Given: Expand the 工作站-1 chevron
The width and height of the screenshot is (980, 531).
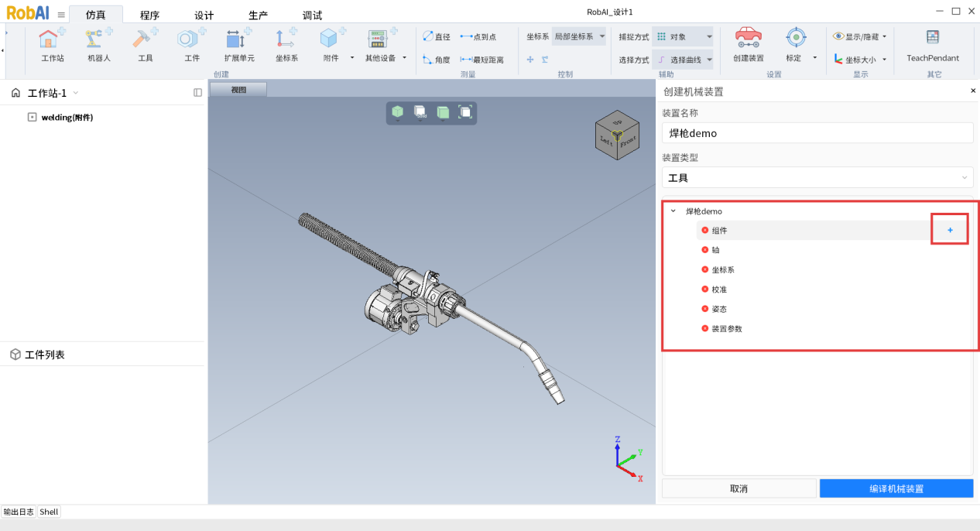Looking at the screenshot, I should coord(76,93).
